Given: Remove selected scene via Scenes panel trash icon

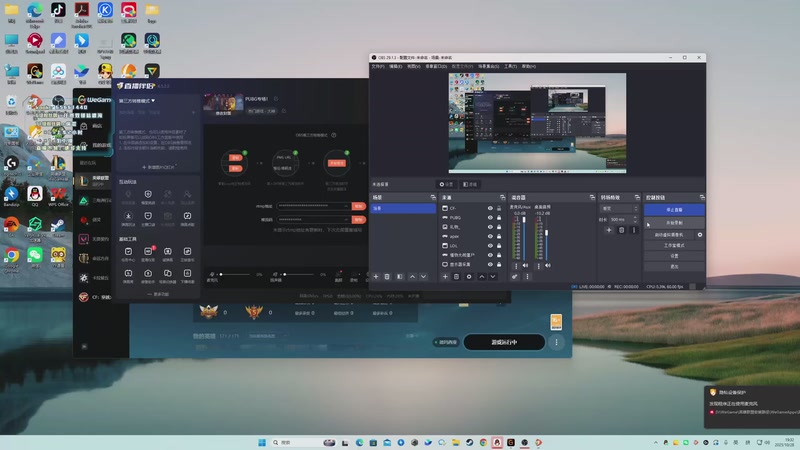Looking at the screenshot, I should point(387,277).
